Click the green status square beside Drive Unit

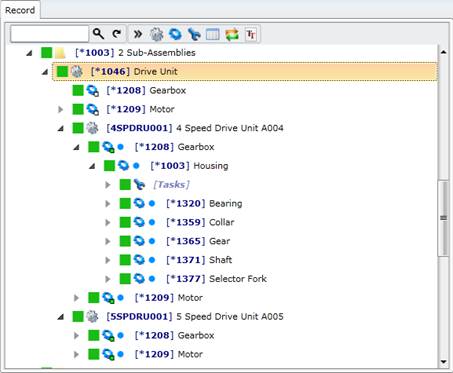(62, 72)
